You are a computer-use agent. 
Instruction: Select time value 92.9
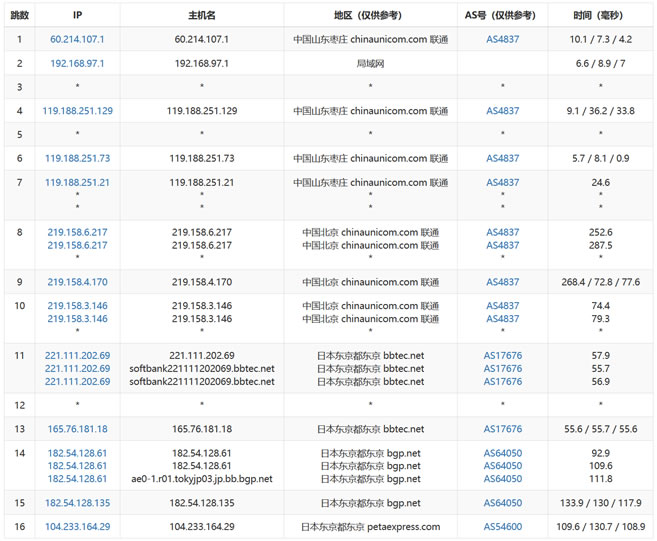point(600,453)
